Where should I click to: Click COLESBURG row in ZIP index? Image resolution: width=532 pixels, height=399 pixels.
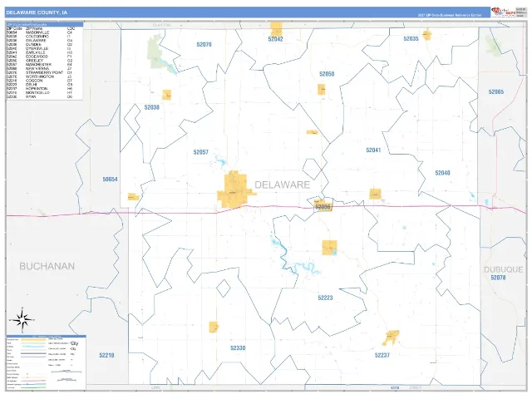click(40, 37)
